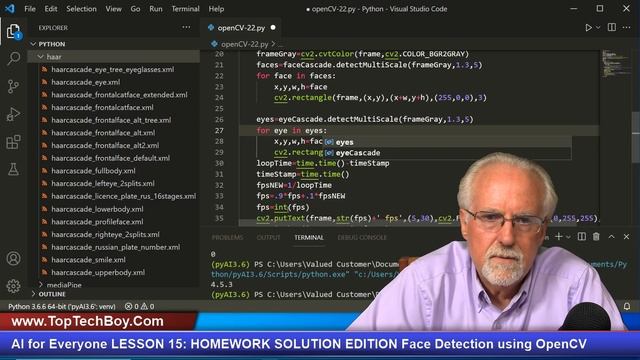Close the terminal panel

(x=626, y=237)
